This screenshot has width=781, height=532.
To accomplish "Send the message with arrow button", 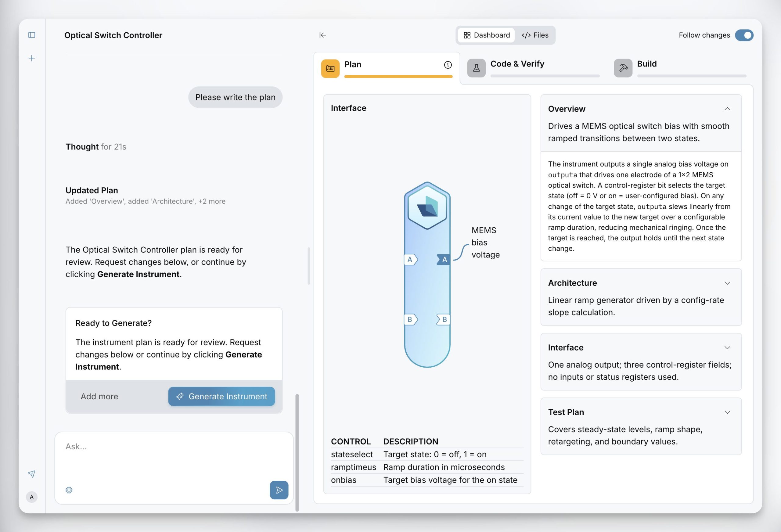I will (x=279, y=490).
